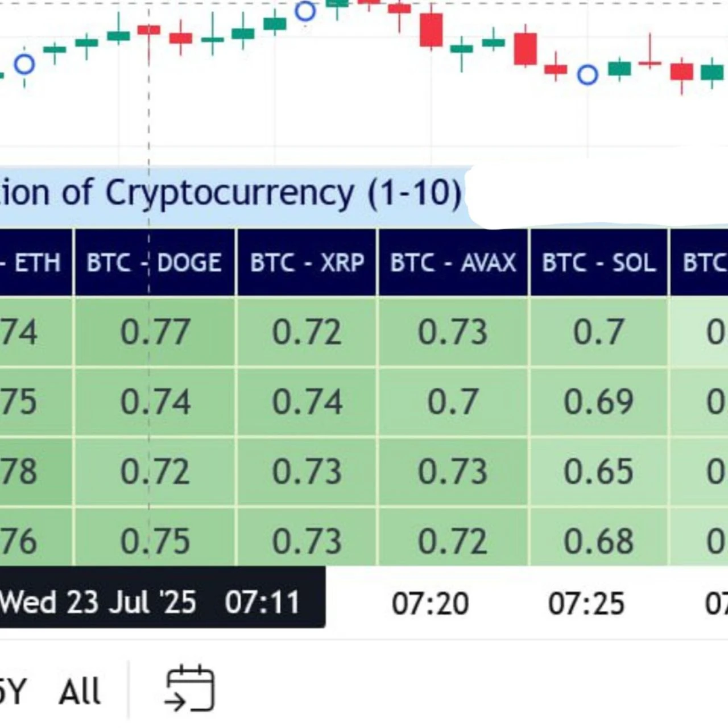Select the 5Y time range
The height and width of the screenshot is (728, 728).
tap(11, 692)
